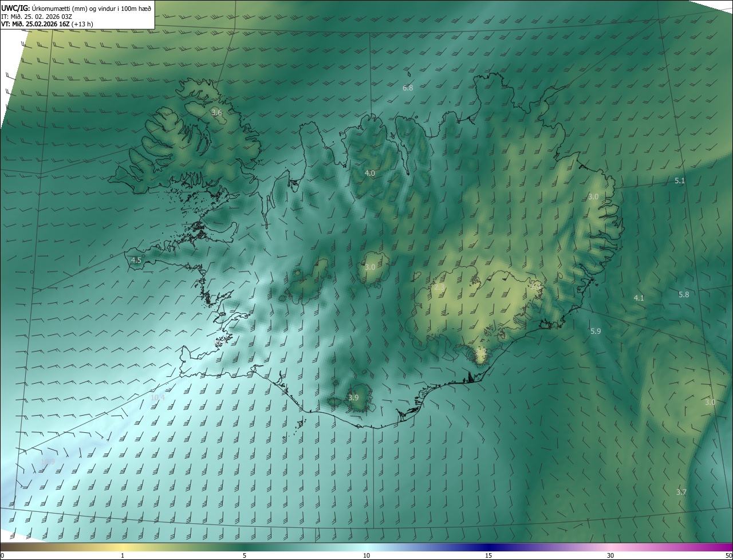The height and width of the screenshot is (560, 733).
Task: Click the colour scale label 5
Action: (245, 555)
